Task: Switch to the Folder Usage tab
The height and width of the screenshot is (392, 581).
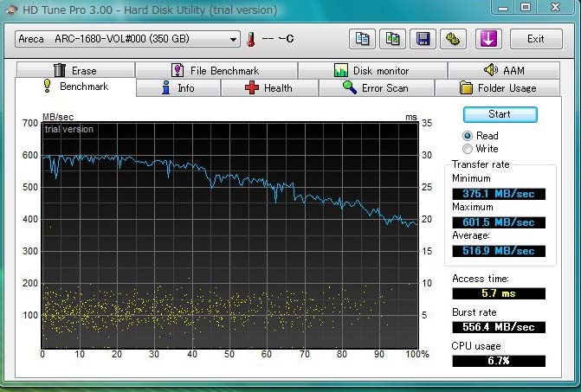Action: pos(498,87)
